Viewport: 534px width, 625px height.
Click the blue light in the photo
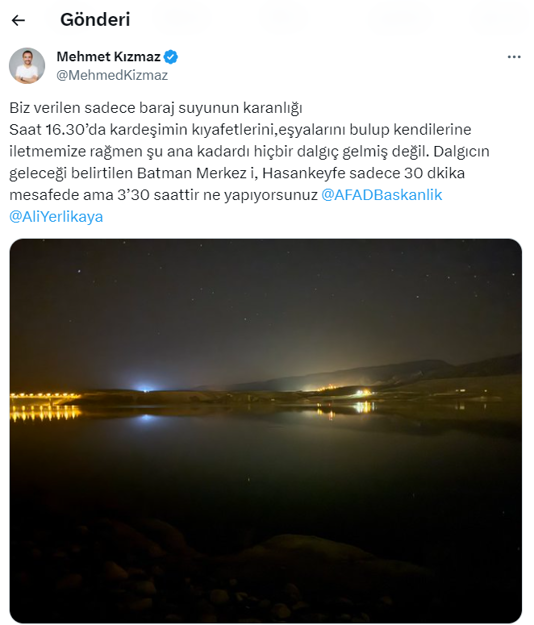click(145, 387)
